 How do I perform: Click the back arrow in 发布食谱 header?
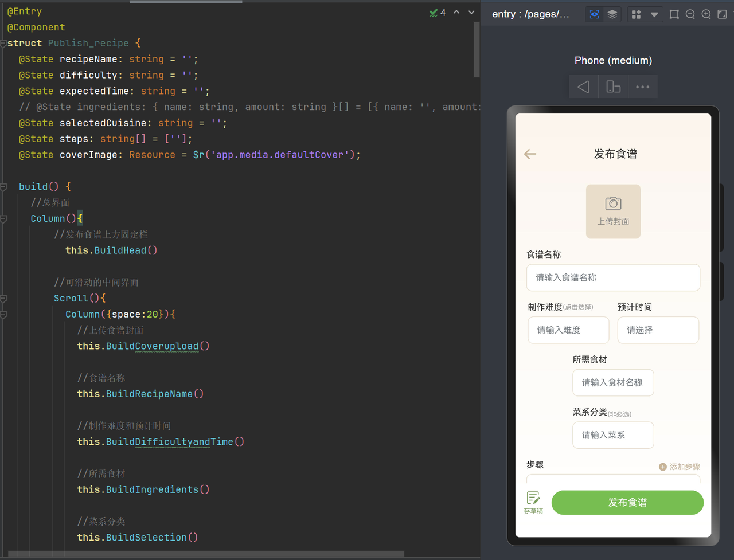[530, 154]
